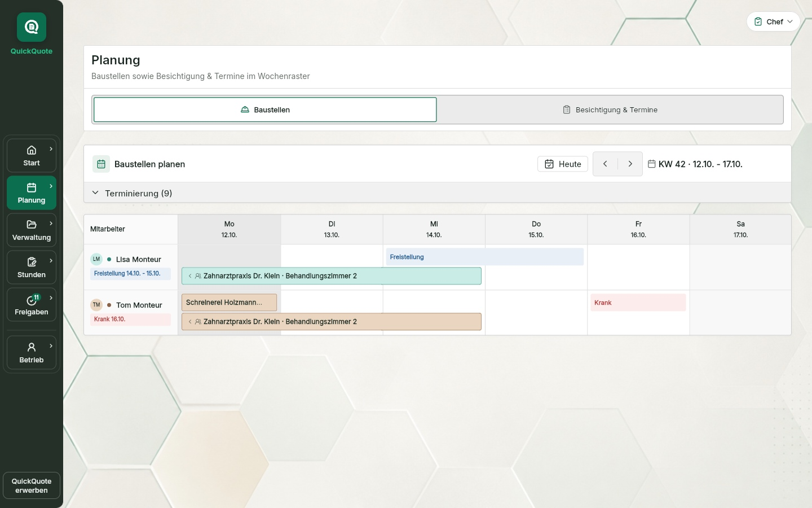Click calendar icon next to KW 42
This screenshot has width=812, height=508.
coord(651,164)
